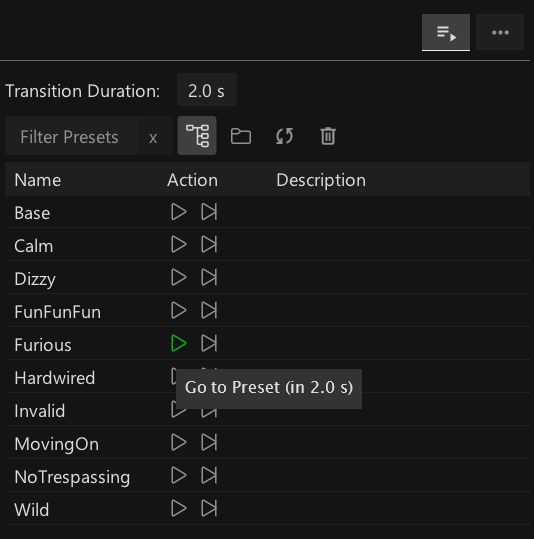
Task: Click the refresh presets icon
Action: [x=284, y=136]
